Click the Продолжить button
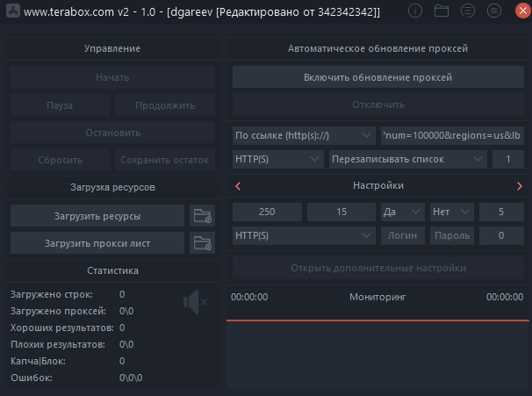Screen dimensions: 532x396 tap(165, 105)
